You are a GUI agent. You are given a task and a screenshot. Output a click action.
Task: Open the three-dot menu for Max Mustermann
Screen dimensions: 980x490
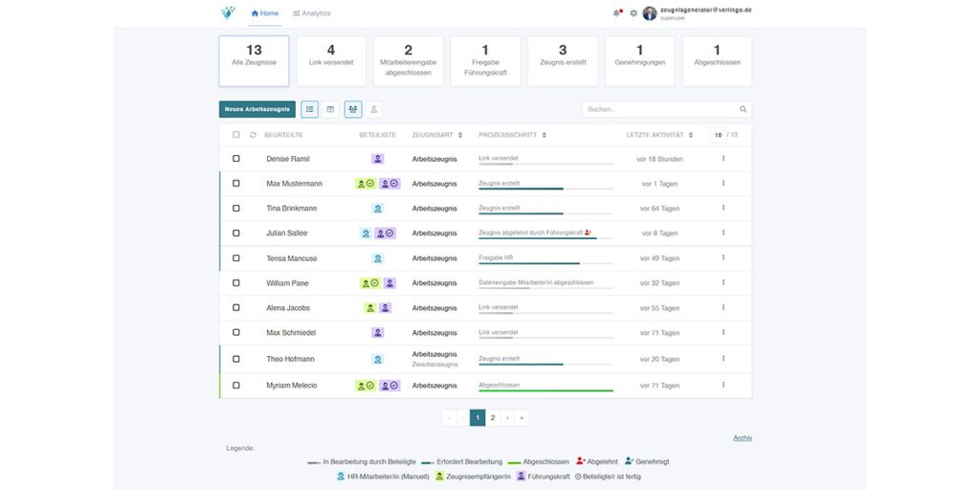[724, 183]
